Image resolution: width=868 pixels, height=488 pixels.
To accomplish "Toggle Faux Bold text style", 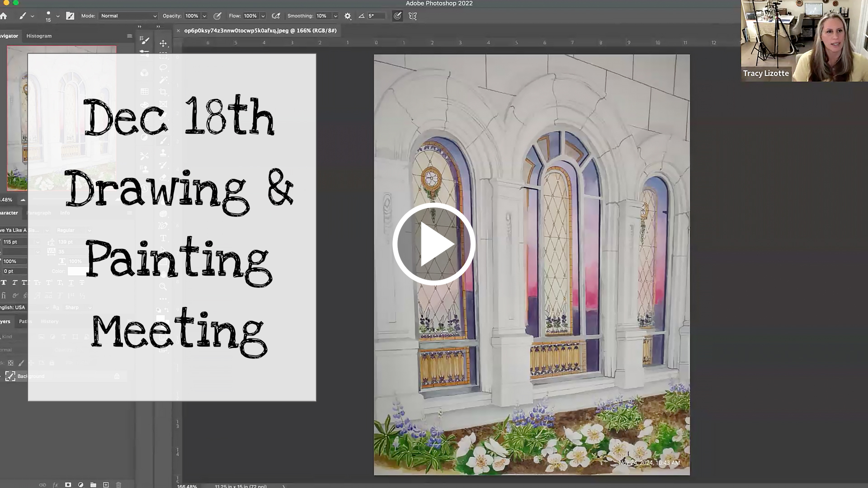I will (4, 282).
